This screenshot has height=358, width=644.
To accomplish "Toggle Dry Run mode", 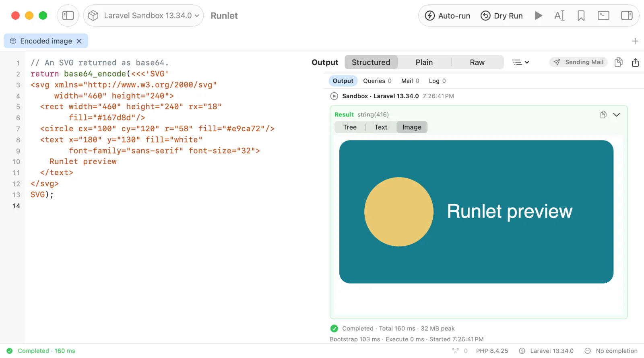I will tap(502, 16).
